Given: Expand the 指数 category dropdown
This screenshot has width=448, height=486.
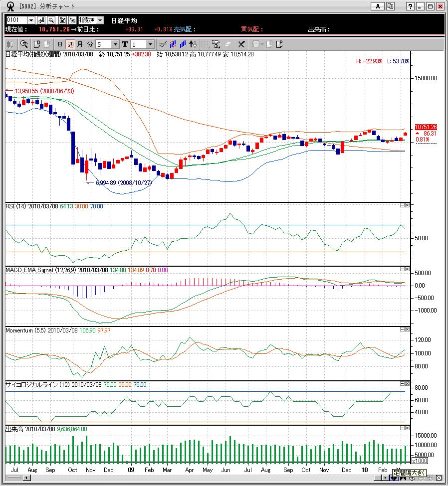Looking at the screenshot, I should pyautogui.click(x=100, y=20).
